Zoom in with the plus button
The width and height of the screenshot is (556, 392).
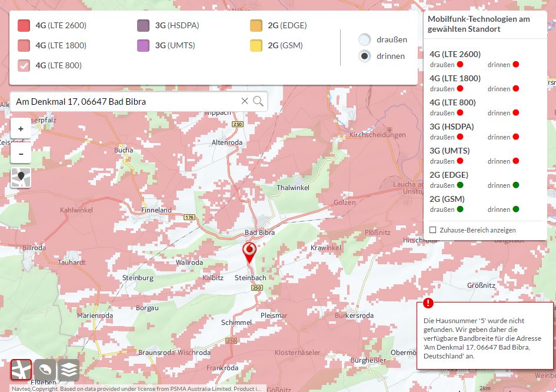[21, 129]
